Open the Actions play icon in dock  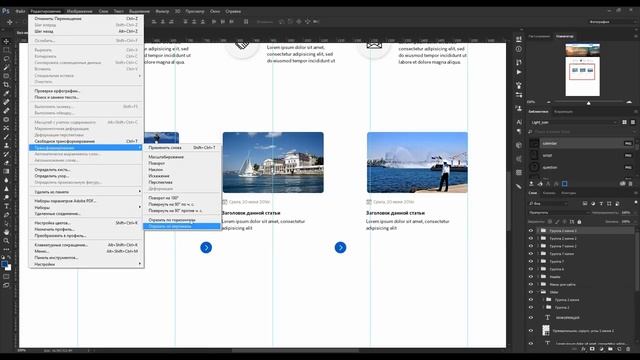click(x=519, y=72)
